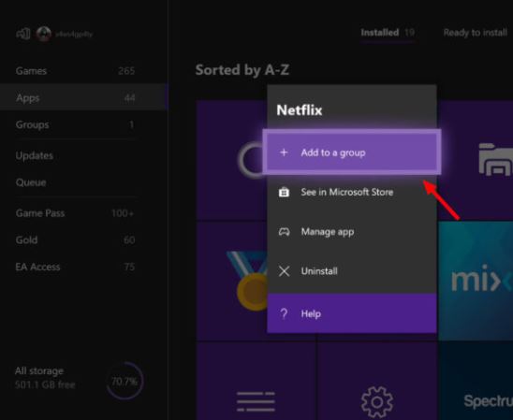Click the Sorted by A-Z heading
The height and width of the screenshot is (420, 513).
[242, 69]
